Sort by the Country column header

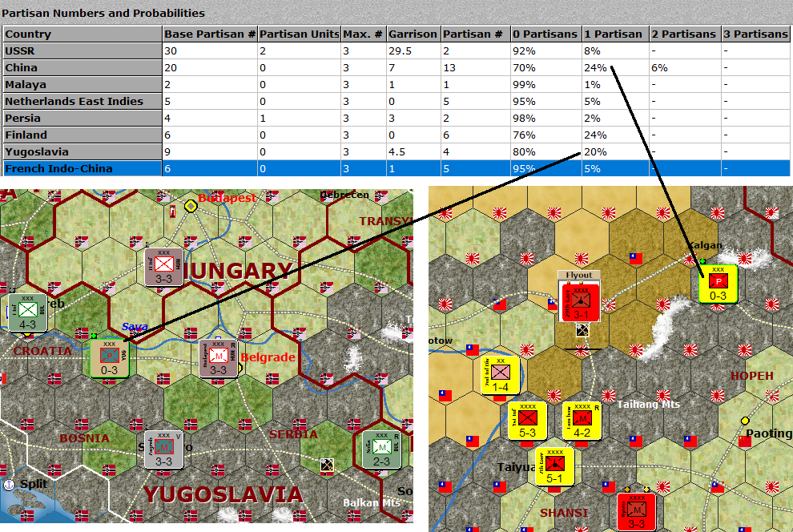coord(83,34)
